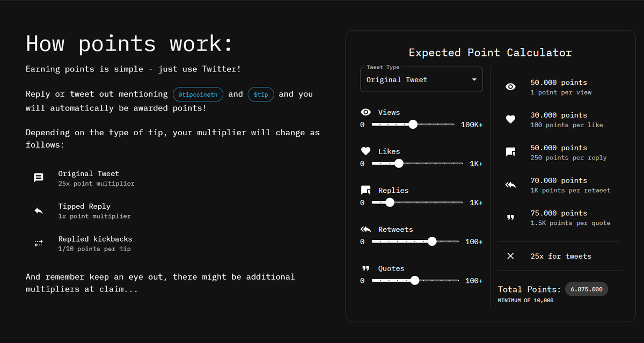
Task: Click the Likes slider handle
Action: [398, 163]
